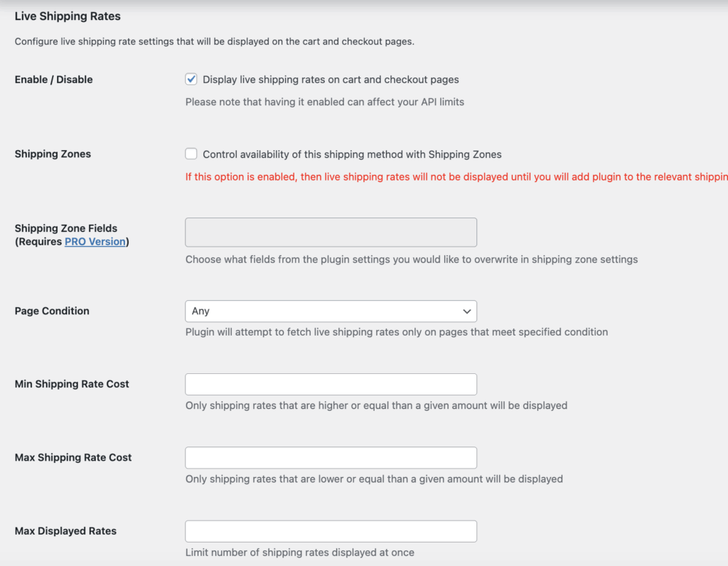Image resolution: width=728 pixels, height=566 pixels.
Task: Open the PRO Version link
Action: point(95,242)
